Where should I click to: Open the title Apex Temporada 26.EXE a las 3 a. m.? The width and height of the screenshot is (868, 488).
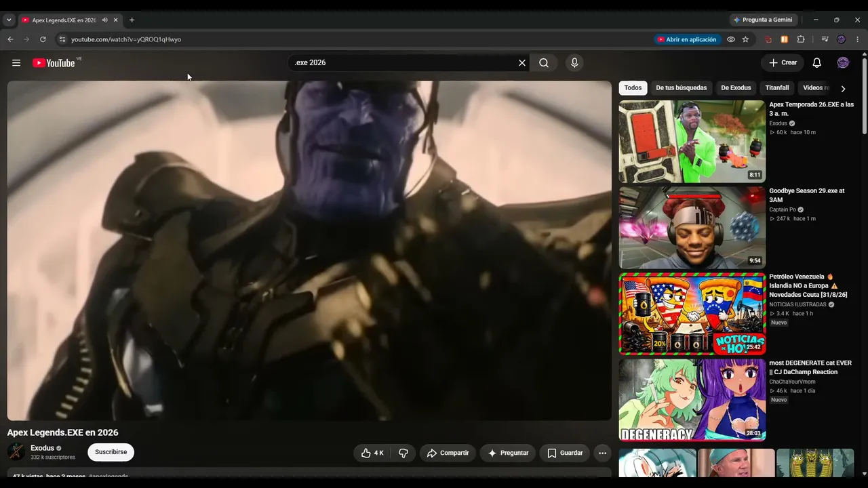pyautogui.click(x=811, y=109)
